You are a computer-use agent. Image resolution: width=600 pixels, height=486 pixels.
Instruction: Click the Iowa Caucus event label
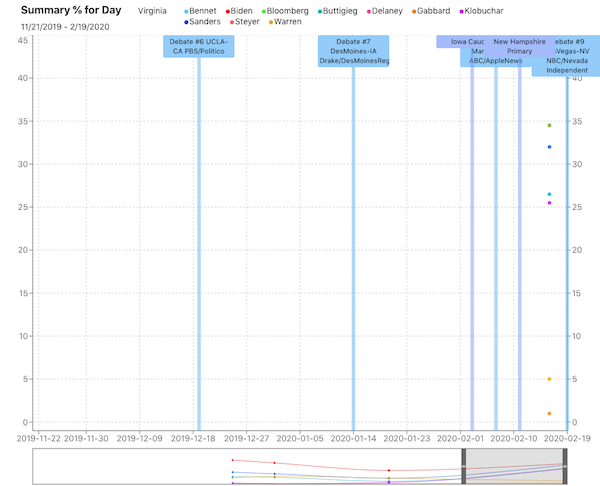[460, 42]
